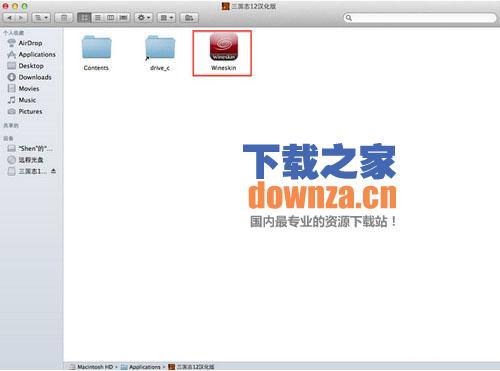Open the Arrange items dropdown
This screenshot has height=371, width=500.
tap(166, 17)
